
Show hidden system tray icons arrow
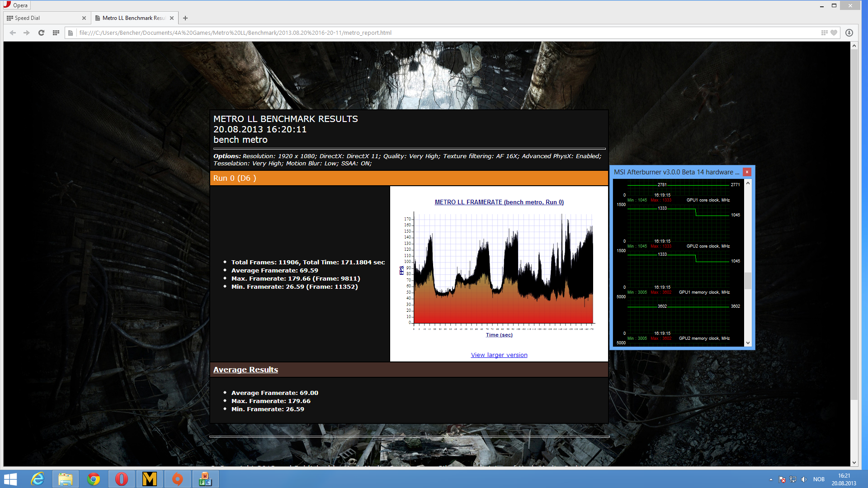pyautogui.click(x=771, y=479)
